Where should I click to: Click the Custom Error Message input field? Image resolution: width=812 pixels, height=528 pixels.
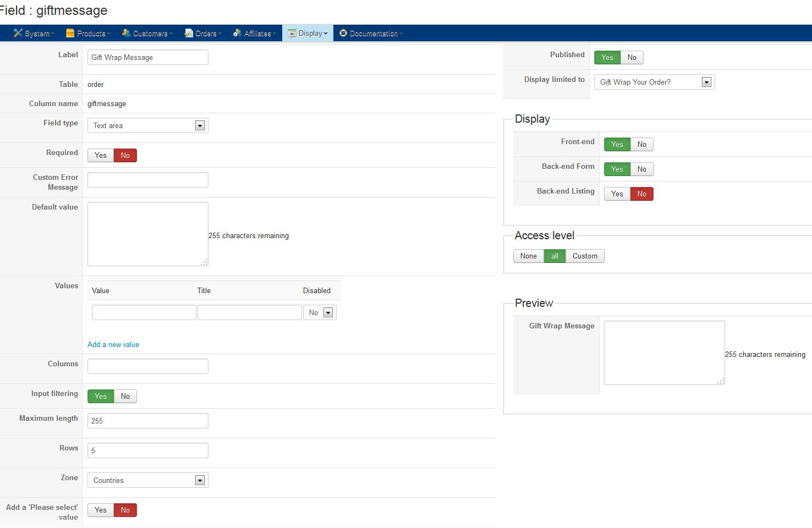[x=148, y=180]
